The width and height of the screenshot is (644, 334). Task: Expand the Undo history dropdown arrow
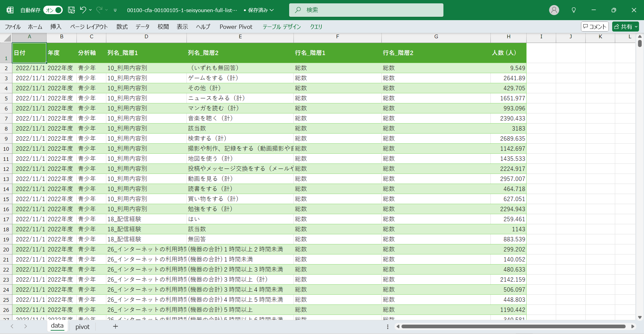tap(91, 10)
